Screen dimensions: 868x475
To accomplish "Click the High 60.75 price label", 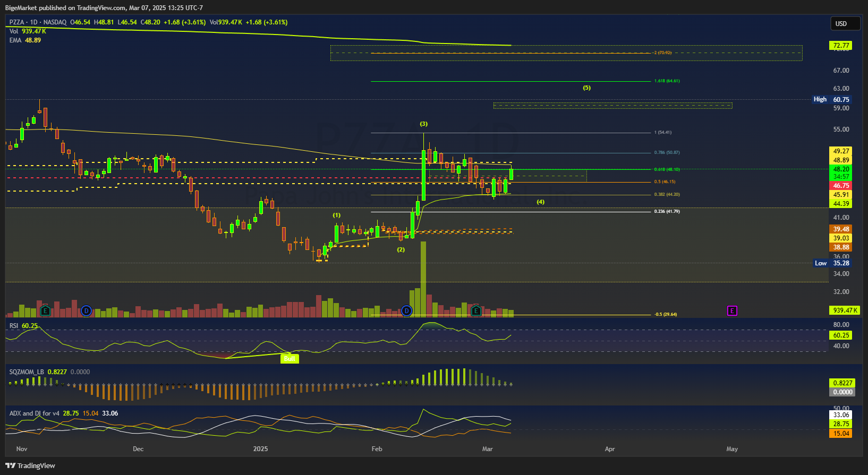I will click(832, 99).
